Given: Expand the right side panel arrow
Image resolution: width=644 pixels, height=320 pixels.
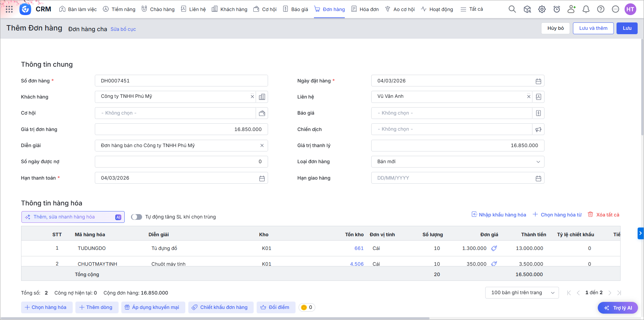Looking at the screenshot, I should point(640,233).
